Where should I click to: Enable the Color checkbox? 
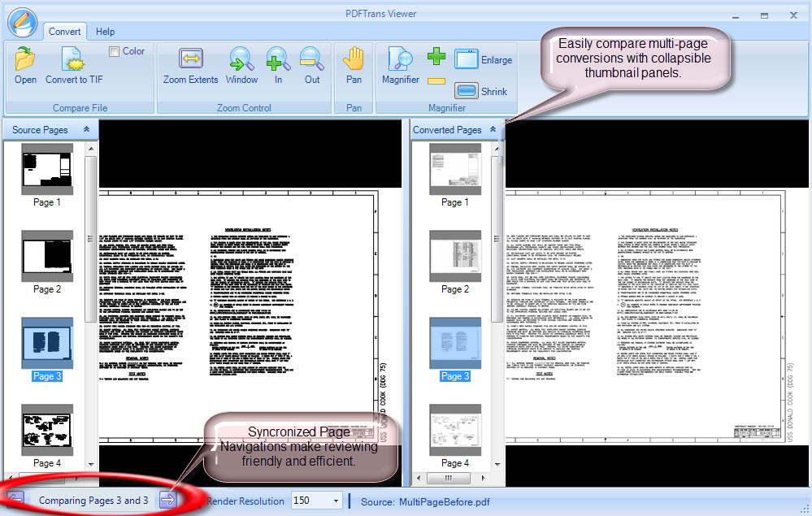[114, 51]
